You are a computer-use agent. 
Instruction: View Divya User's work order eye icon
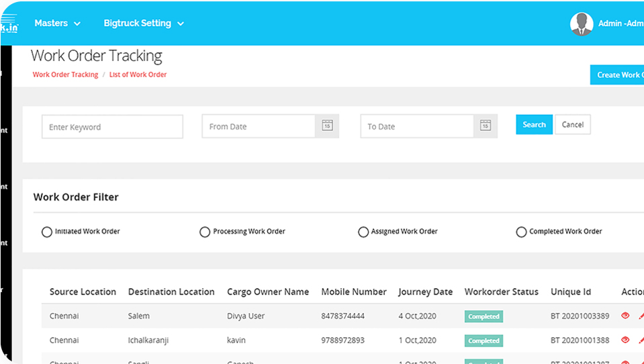coord(625,316)
